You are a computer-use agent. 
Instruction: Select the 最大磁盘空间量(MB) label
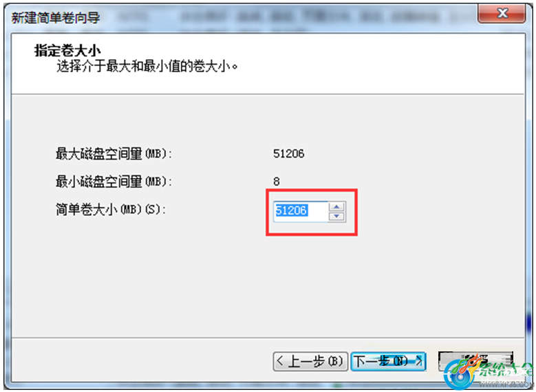(114, 154)
